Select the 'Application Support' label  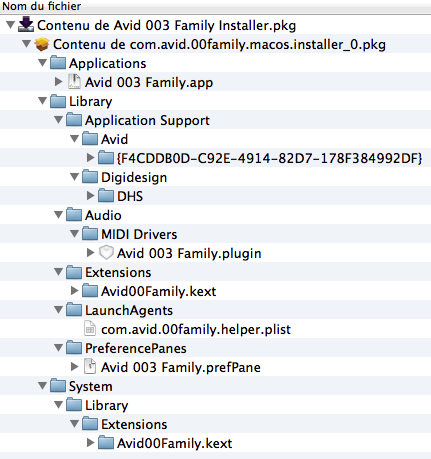coord(147,120)
